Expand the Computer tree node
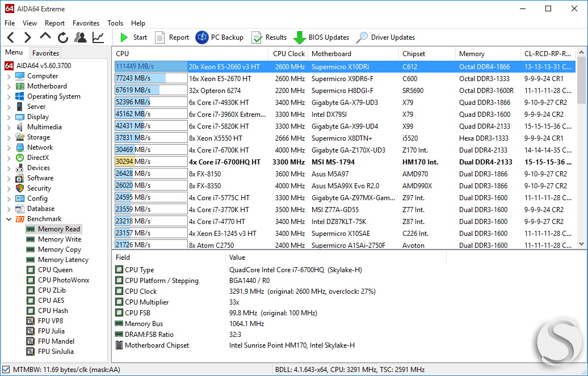The height and width of the screenshot is (376, 588). point(9,76)
